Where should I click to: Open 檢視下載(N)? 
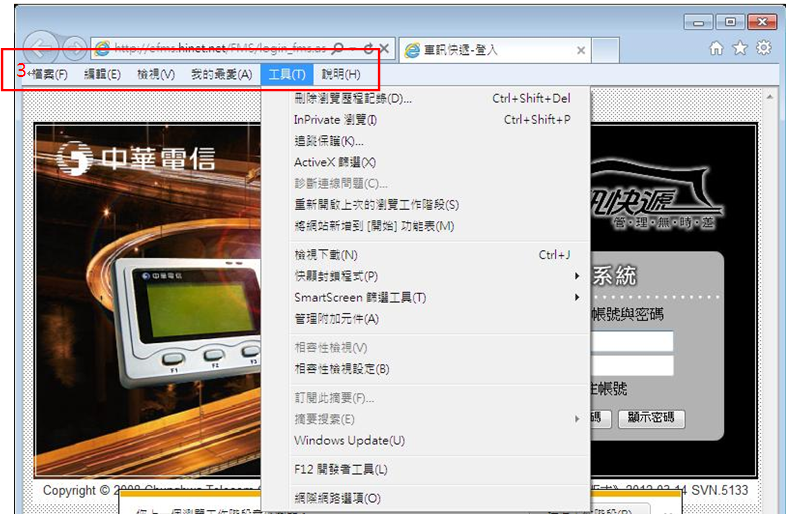pyautogui.click(x=426, y=255)
